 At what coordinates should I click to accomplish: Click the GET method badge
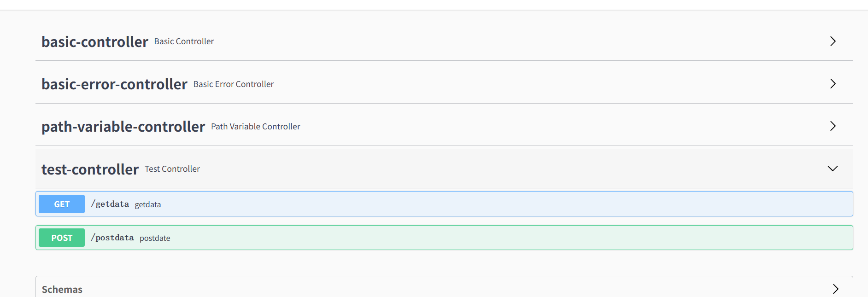coord(62,204)
